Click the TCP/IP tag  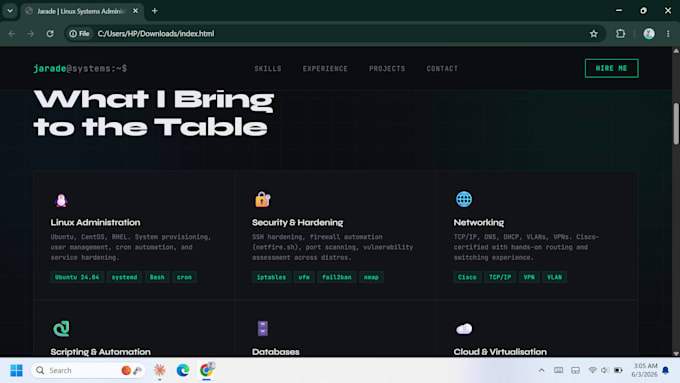(x=500, y=277)
